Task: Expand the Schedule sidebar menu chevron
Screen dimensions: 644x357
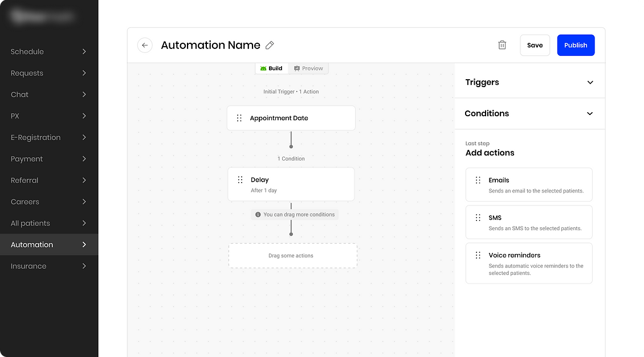Action: [x=84, y=52]
